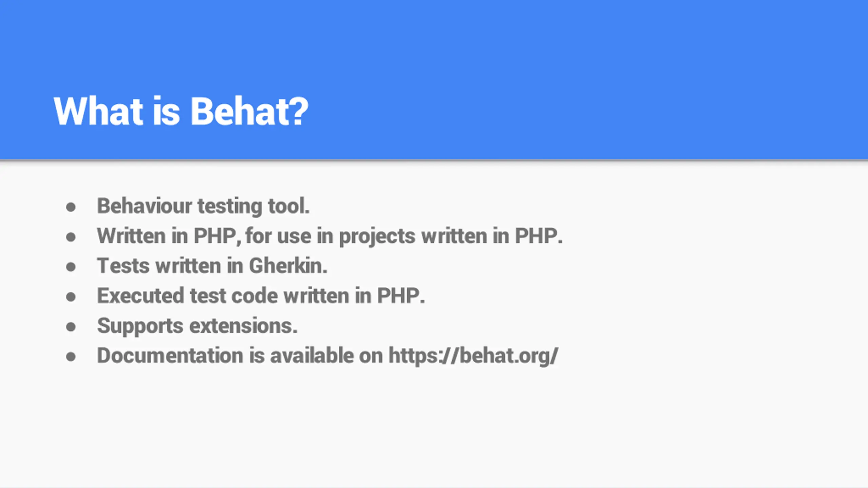The height and width of the screenshot is (488, 868).
Task: Click the word 'projects' in second bullet
Action: [x=377, y=237]
